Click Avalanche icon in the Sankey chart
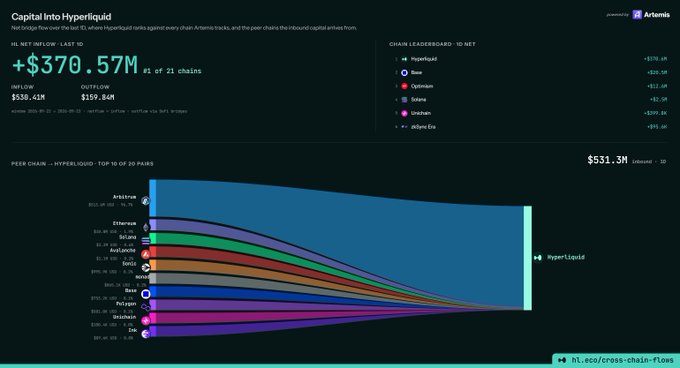The height and width of the screenshot is (368, 680). click(x=146, y=254)
